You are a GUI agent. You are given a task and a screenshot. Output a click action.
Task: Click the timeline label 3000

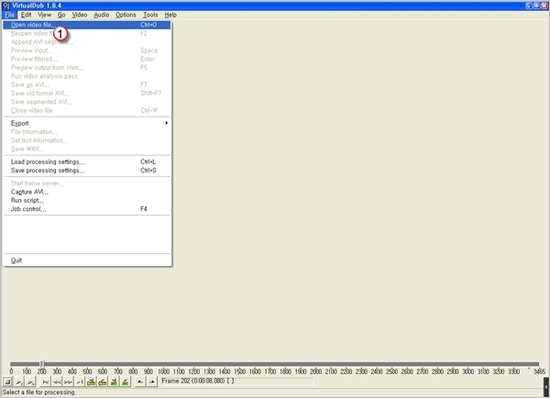coord(468,371)
